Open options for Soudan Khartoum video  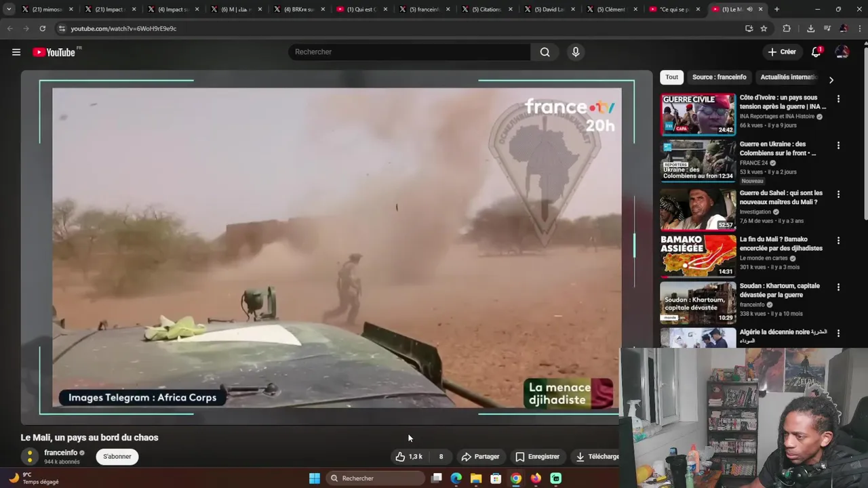tap(838, 287)
